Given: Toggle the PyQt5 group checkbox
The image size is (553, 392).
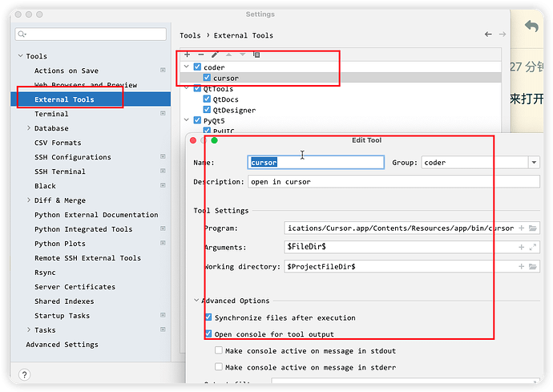Looking at the screenshot, I should click(197, 121).
